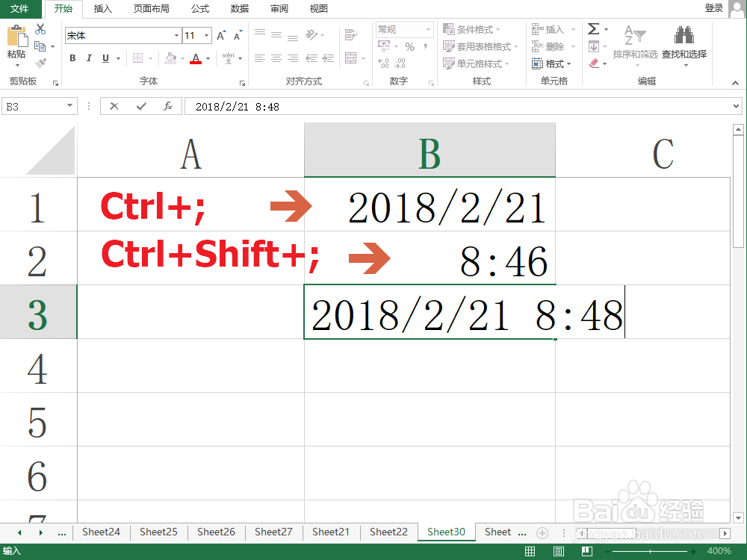Open the wén phonetic guide icon
This screenshot has height=560, width=747.
[228, 58]
